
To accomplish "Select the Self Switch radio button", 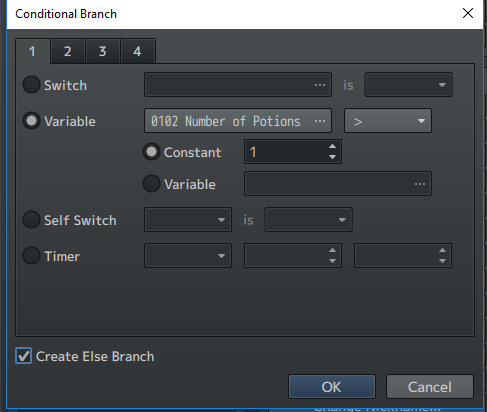I will (x=31, y=220).
